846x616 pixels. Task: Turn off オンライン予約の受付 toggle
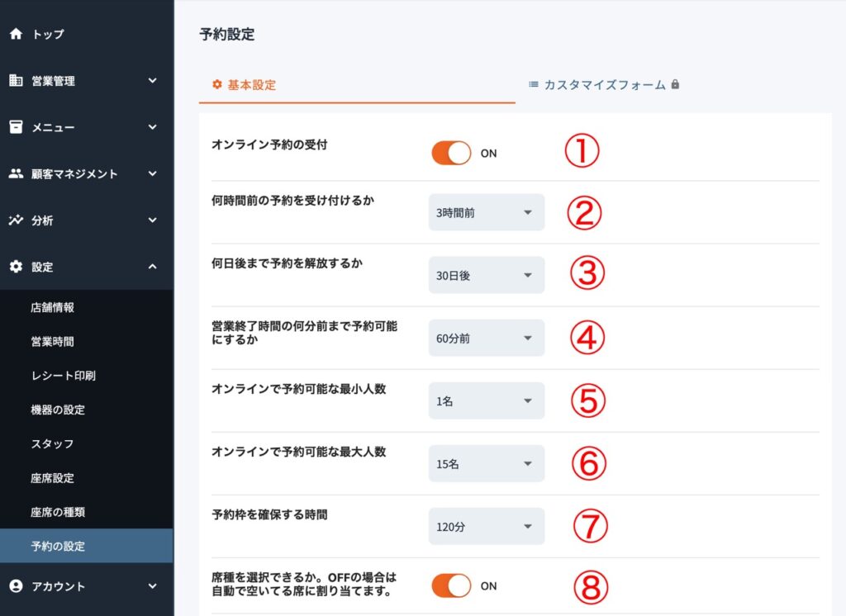(x=451, y=153)
